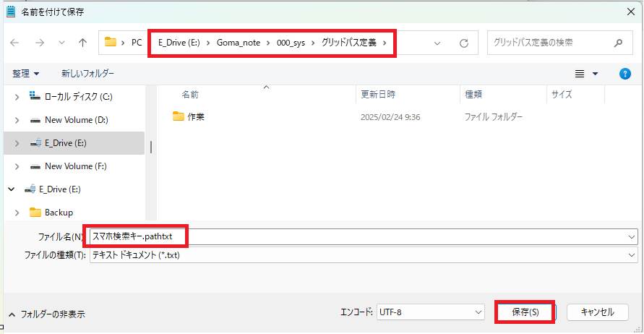Select the 作業 folder
This screenshot has height=334, width=644.
pos(195,116)
